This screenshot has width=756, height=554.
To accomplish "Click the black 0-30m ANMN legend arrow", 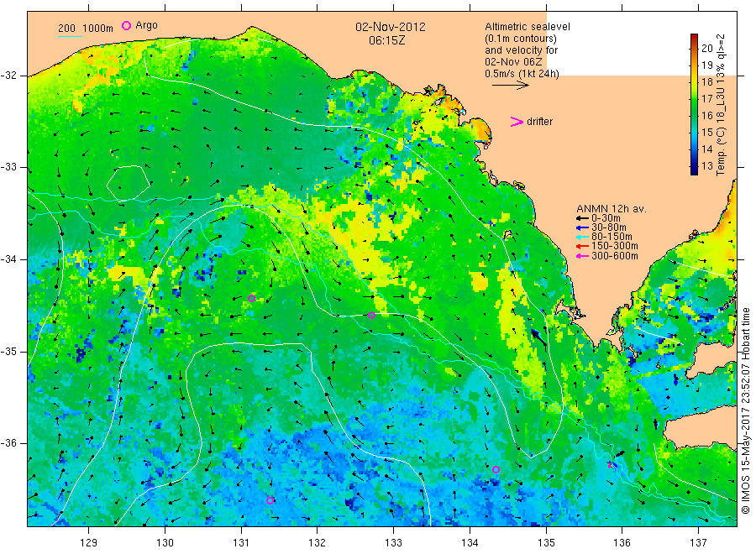I will pyautogui.click(x=582, y=218).
